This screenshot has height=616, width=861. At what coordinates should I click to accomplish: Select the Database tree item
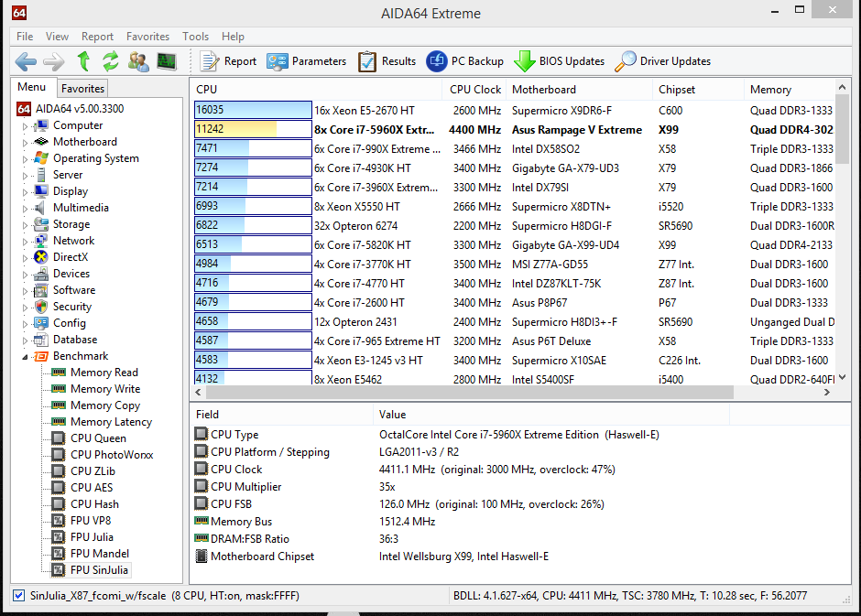click(x=75, y=339)
